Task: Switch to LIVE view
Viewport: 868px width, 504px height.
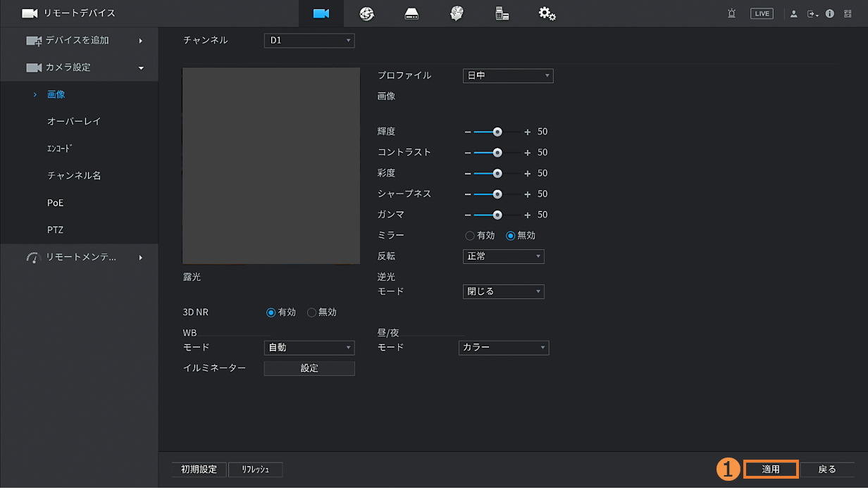Action: [x=762, y=13]
